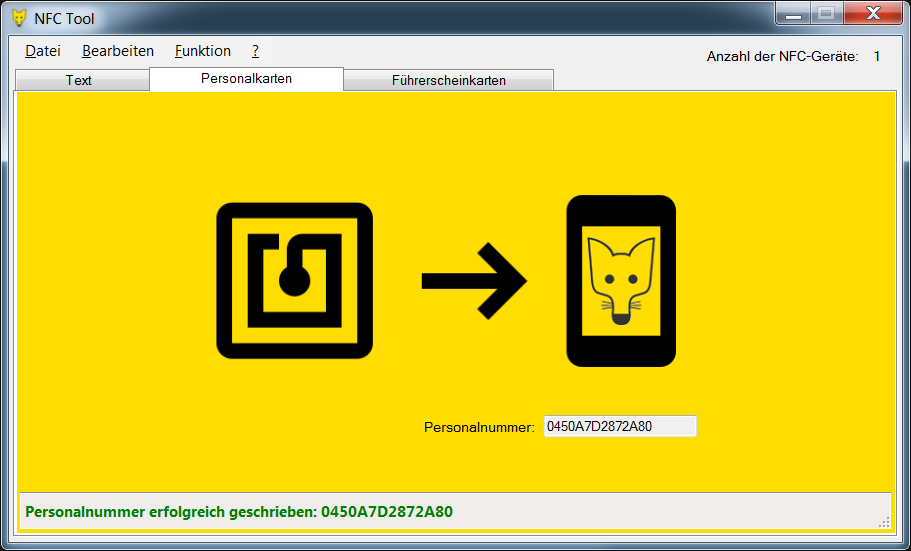
Task: Grab the resize grip in status bar corner
Action: (x=883, y=521)
